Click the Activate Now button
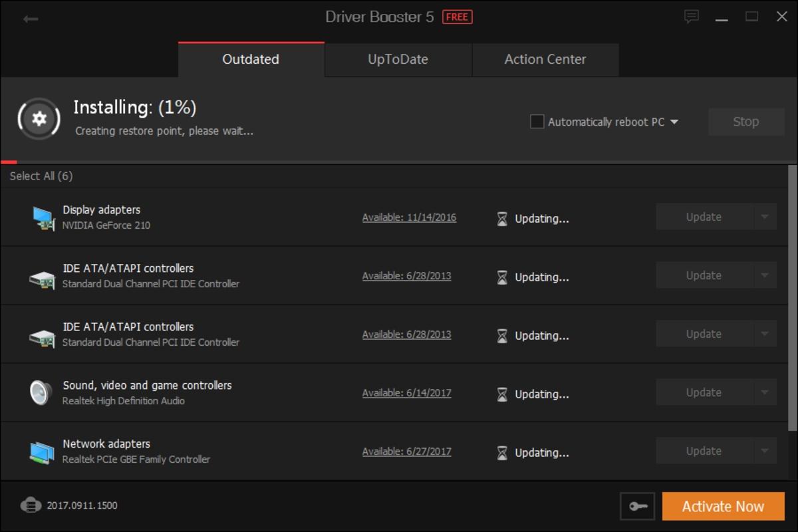The image size is (798, 532). 723,506
